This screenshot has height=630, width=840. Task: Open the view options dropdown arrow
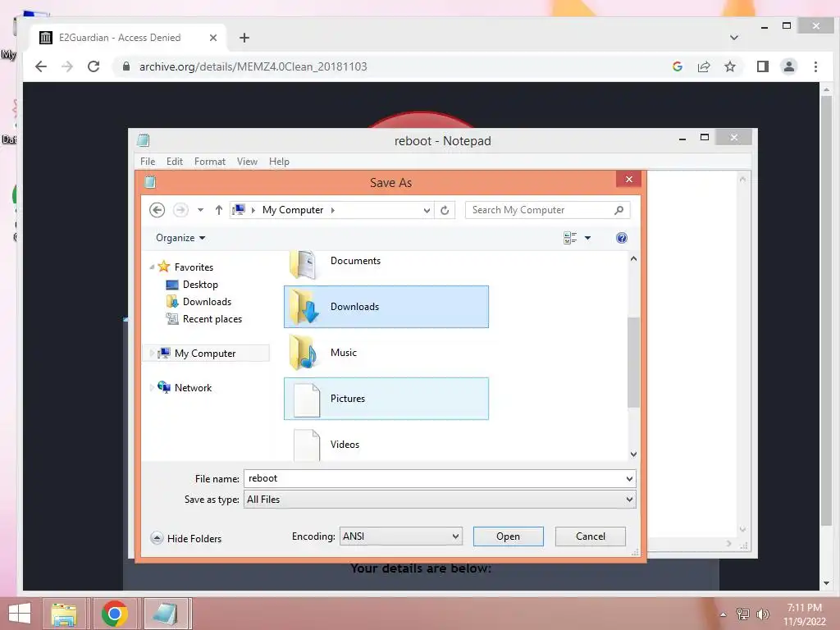pyautogui.click(x=587, y=238)
